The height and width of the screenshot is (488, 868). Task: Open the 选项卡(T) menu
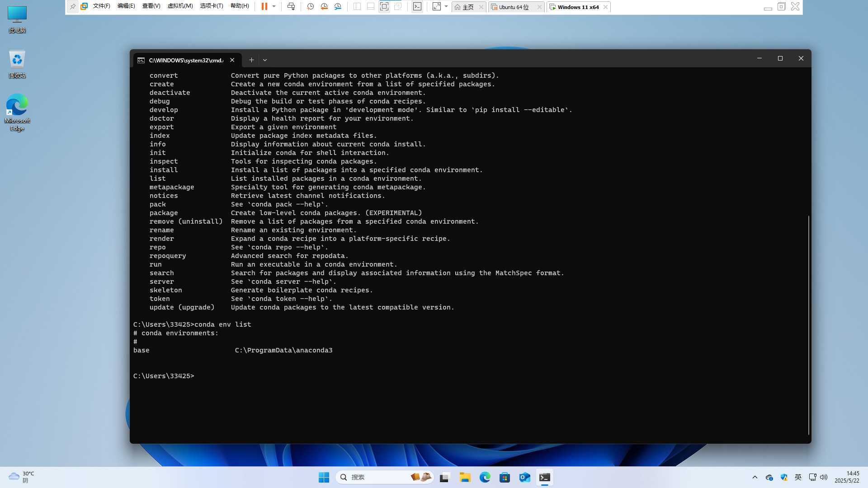[212, 6]
